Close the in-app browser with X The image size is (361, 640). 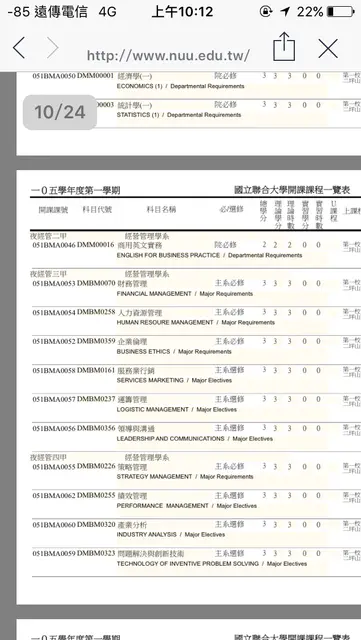(x=328, y=49)
